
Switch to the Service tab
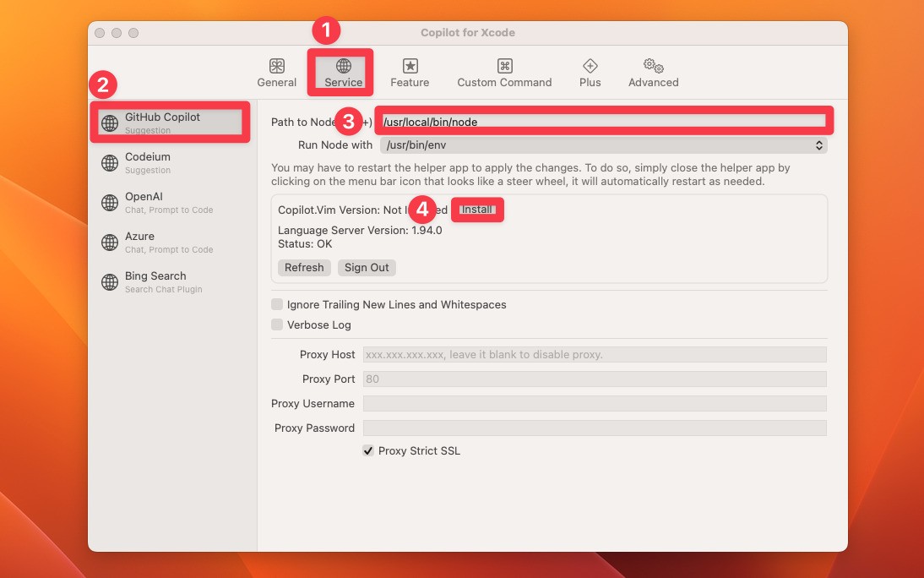[341, 72]
